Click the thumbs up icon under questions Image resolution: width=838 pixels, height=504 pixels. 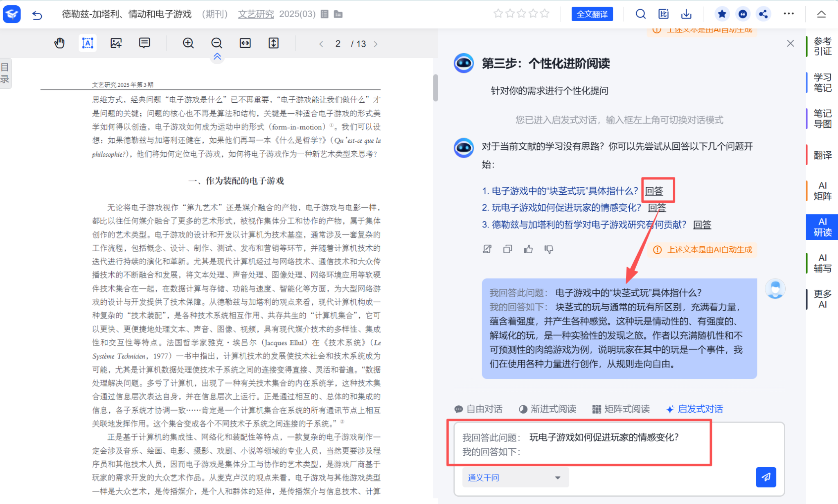tap(528, 249)
